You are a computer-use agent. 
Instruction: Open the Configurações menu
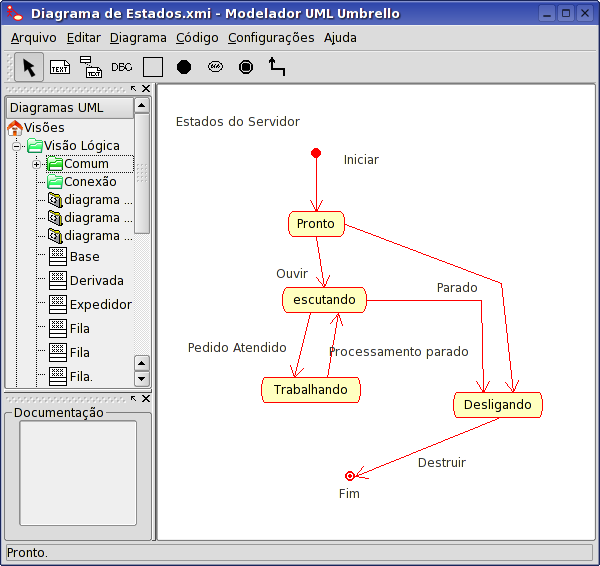click(x=271, y=38)
